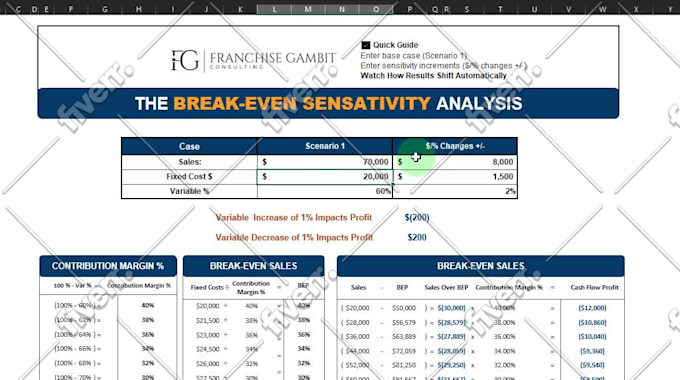Viewport: 680px width, 380px height.
Task: Click the $(200) profit impact value
Action: [x=417, y=218]
